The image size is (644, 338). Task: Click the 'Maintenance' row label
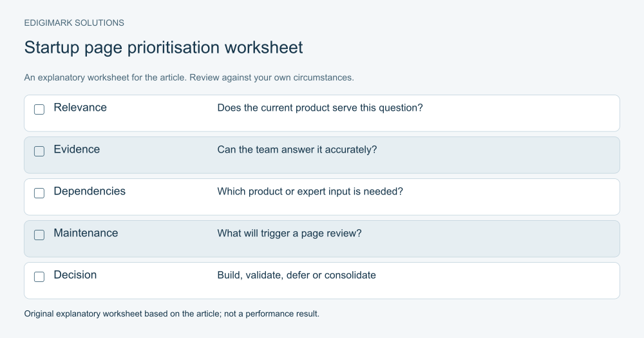click(86, 233)
